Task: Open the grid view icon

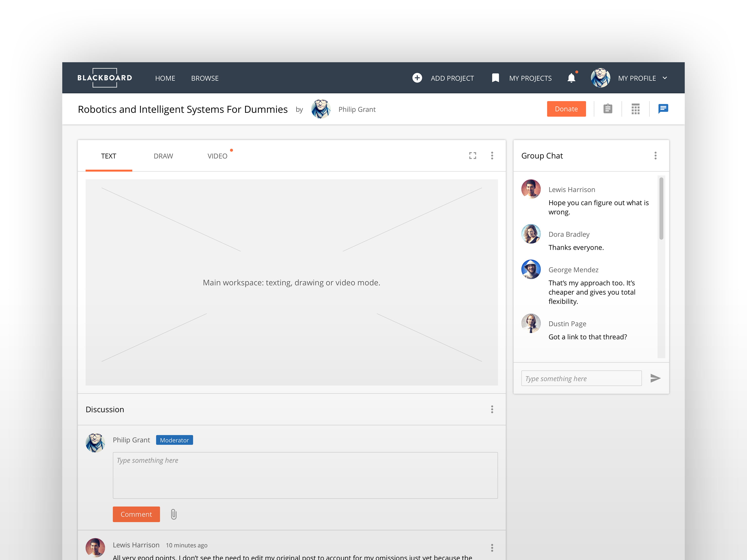Action: coord(635,109)
